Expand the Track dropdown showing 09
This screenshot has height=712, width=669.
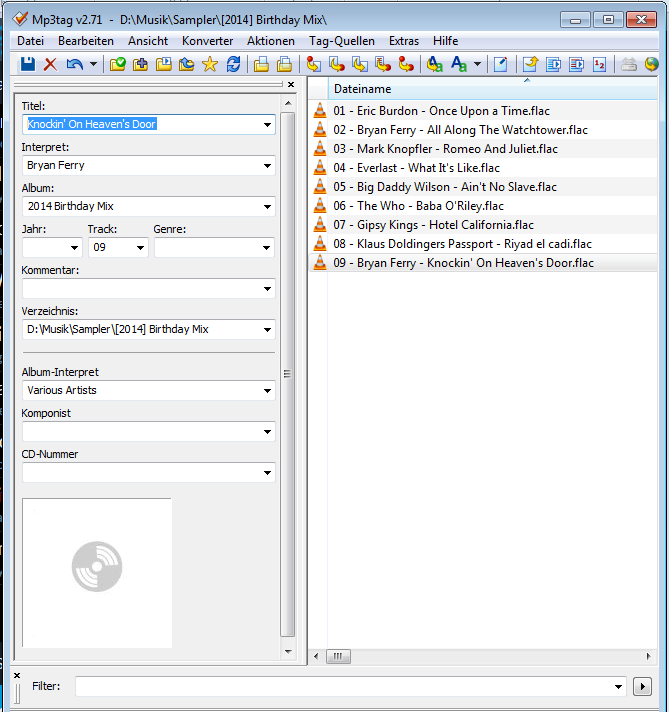click(140, 247)
